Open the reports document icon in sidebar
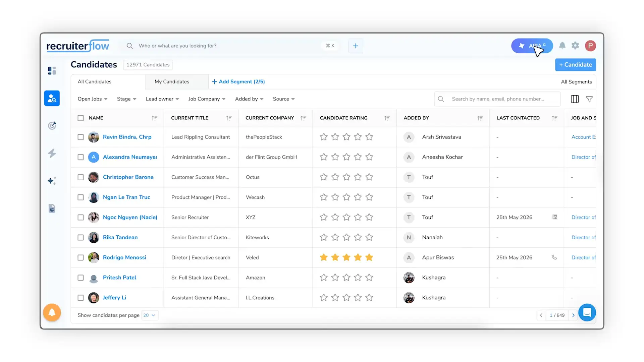This screenshot has height=362, width=644. 52,208
